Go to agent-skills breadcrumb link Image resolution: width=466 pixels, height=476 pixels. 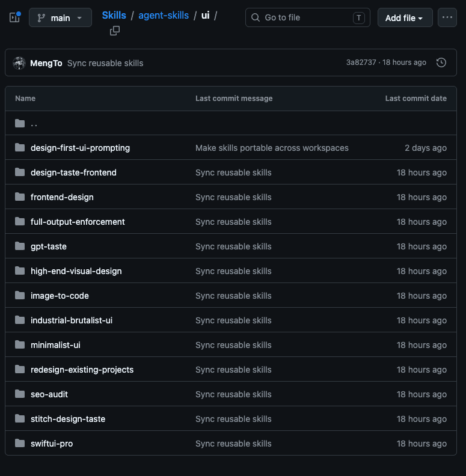click(x=164, y=15)
